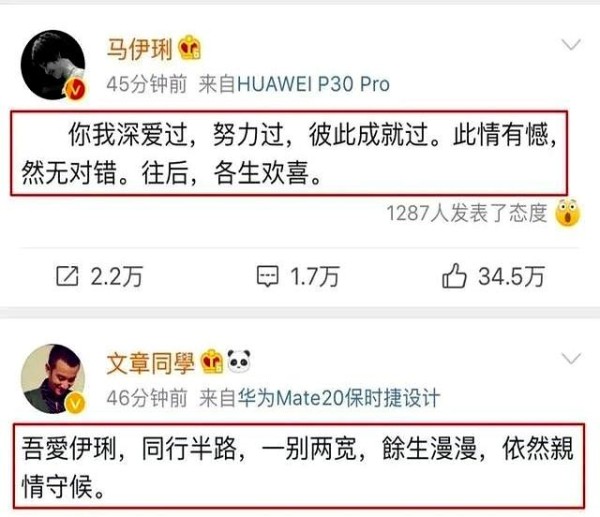
Task: Open the 文章同學 username link
Action: click(x=151, y=363)
